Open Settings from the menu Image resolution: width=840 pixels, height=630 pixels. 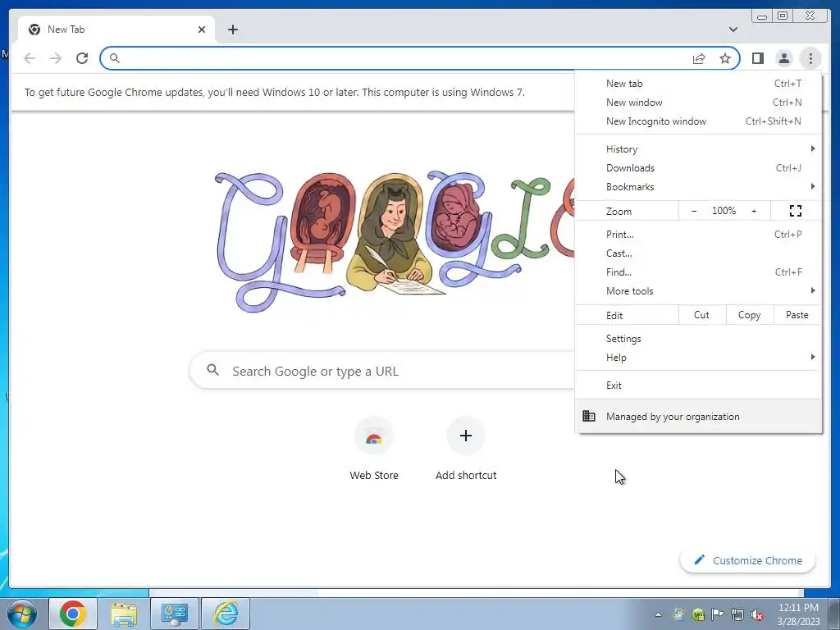click(699, 339)
